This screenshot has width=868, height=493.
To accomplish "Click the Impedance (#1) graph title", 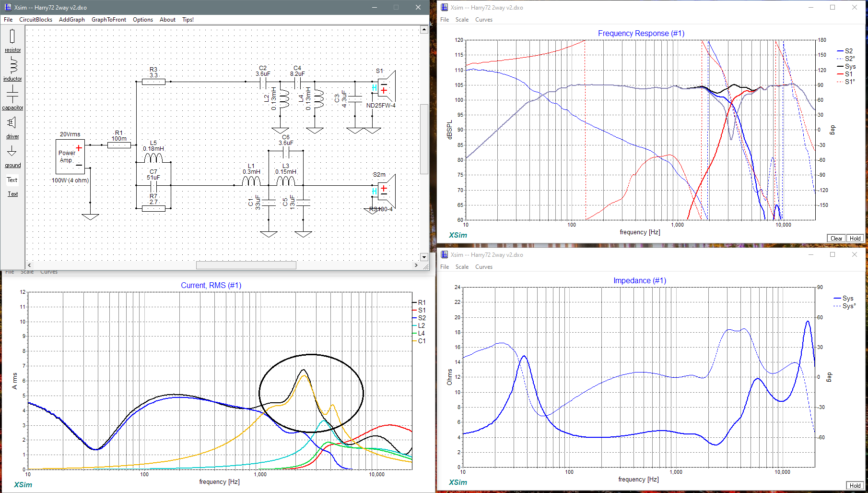I will [x=640, y=280].
